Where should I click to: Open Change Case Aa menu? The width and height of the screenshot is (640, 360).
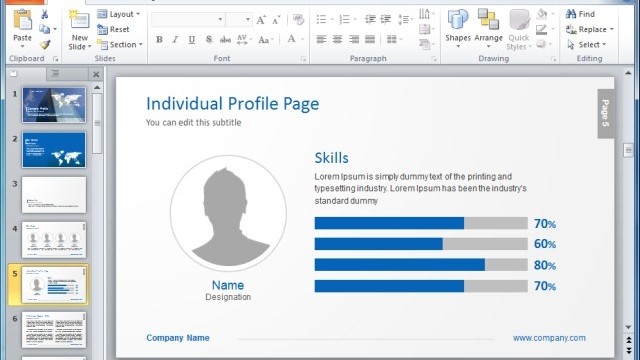click(265, 40)
